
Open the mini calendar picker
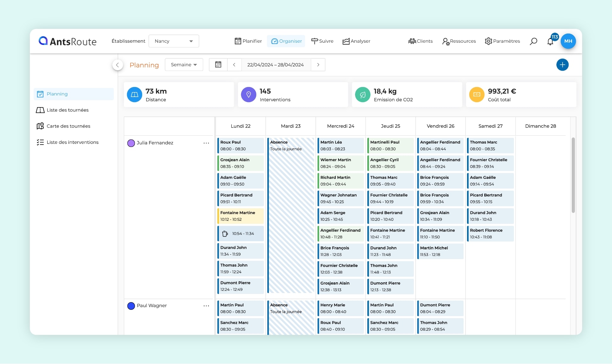point(218,65)
